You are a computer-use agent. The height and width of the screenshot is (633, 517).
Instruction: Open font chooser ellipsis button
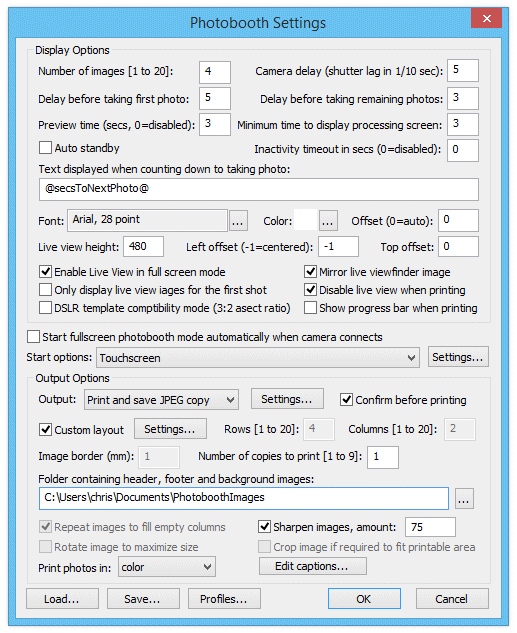(238, 220)
